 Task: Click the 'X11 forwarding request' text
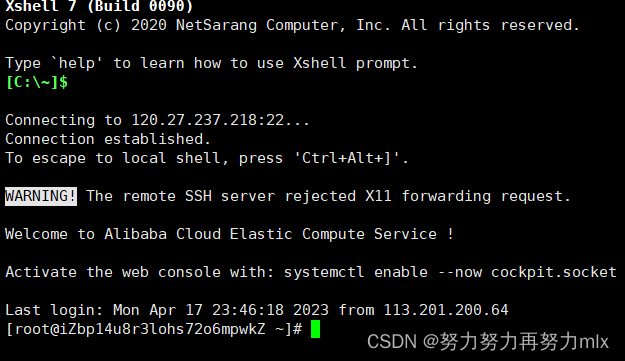[464, 196]
